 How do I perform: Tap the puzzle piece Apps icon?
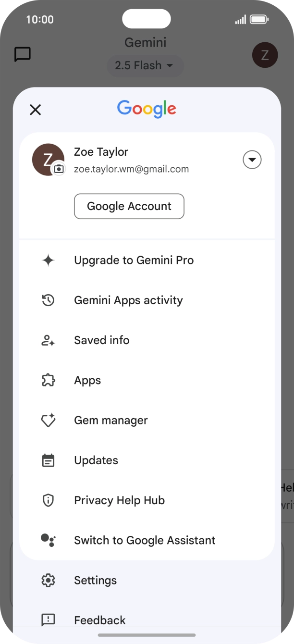tap(48, 381)
